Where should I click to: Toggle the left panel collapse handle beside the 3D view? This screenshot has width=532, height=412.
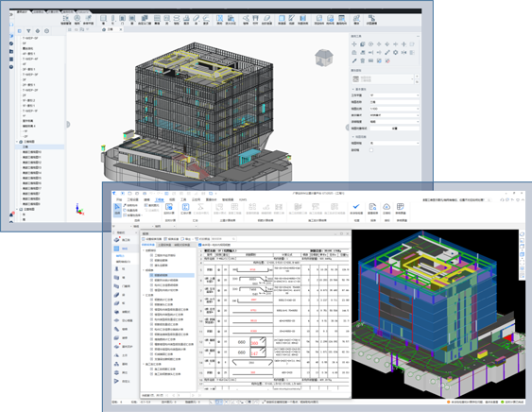click(x=68, y=125)
